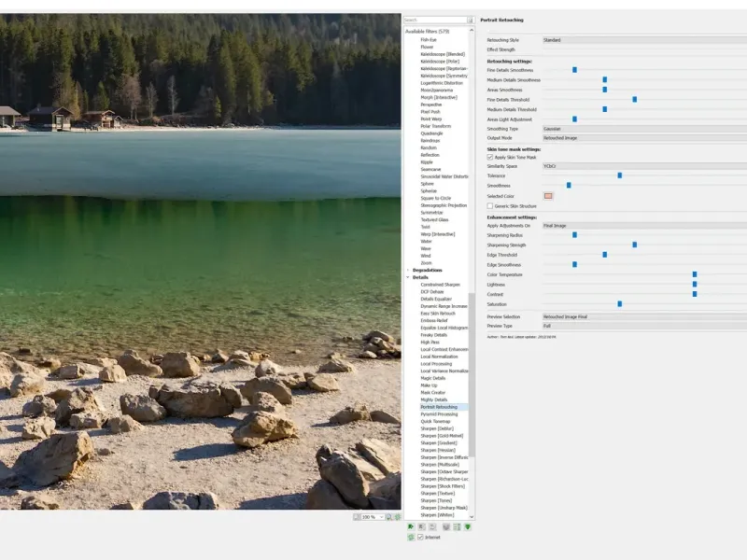
Task: Open the Retouching Style dropdown
Action: click(644, 40)
